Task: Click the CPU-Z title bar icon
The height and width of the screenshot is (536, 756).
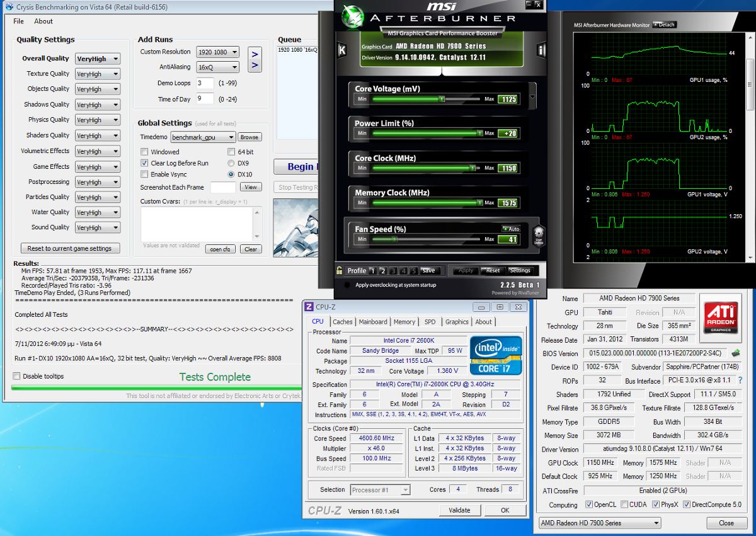Action: point(309,307)
